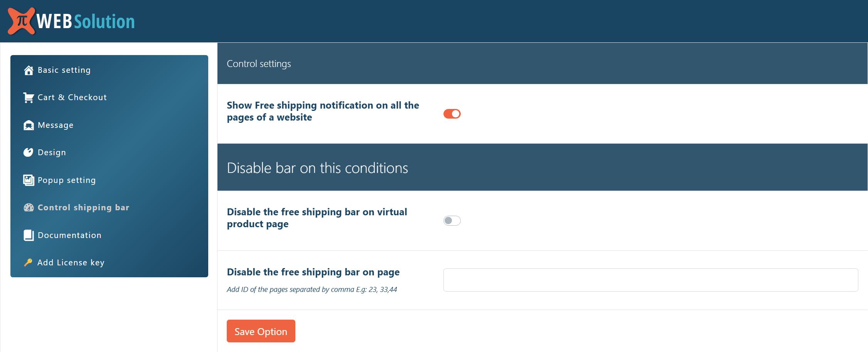This screenshot has width=868, height=352.
Task: Select Add License key menu entry
Action: click(x=71, y=263)
